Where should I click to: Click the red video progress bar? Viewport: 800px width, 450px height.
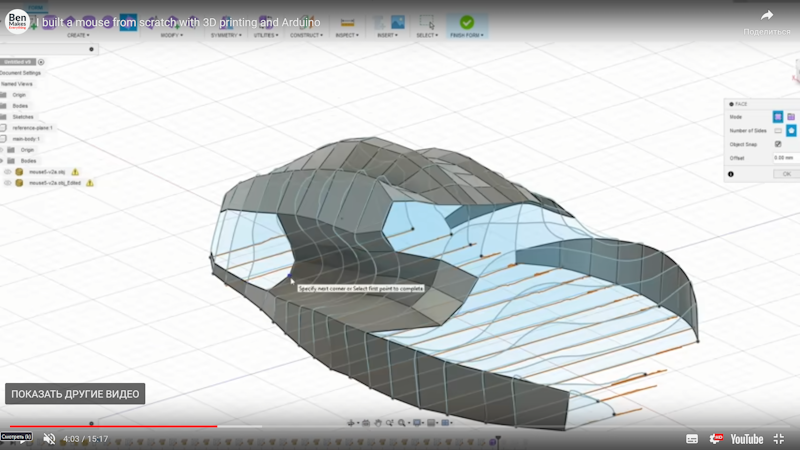(110, 426)
